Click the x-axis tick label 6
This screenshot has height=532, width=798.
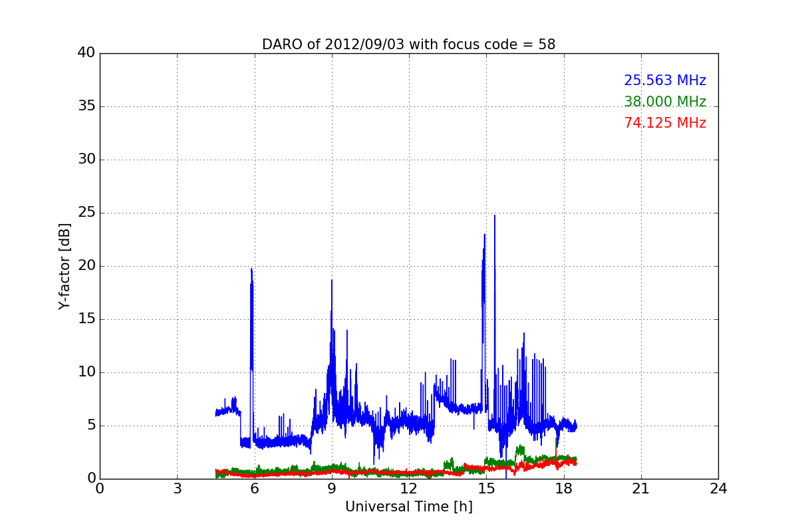pyautogui.click(x=254, y=488)
